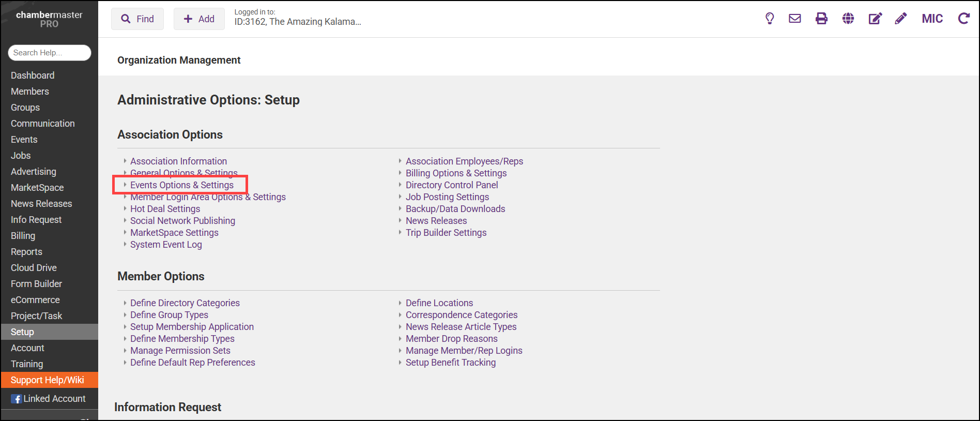Viewport: 980px width, 421px height.
Task: Click the Facebook icon beside Linked Account
Action: (x=17, y=399)
